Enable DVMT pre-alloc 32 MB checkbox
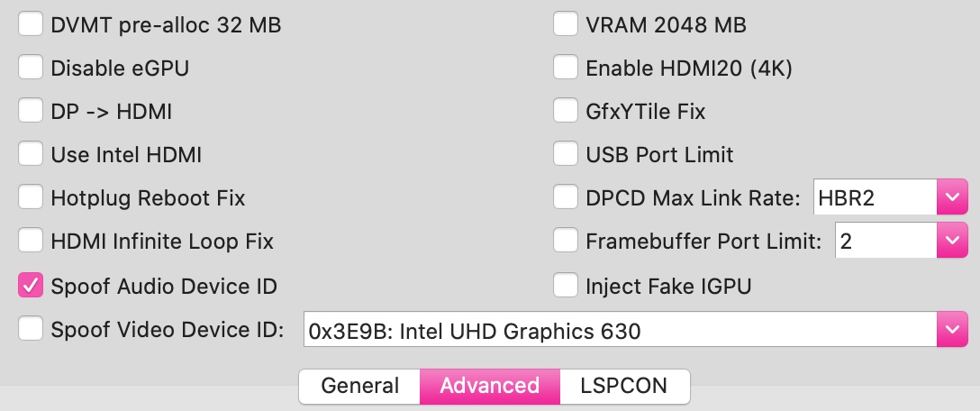980x411 pixels. [31, 23]
